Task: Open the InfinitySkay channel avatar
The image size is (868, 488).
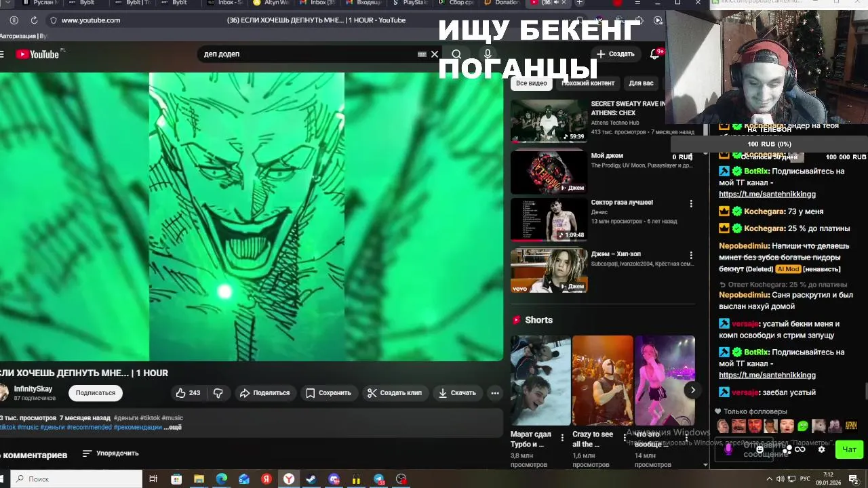Action: tap(3, 392)
